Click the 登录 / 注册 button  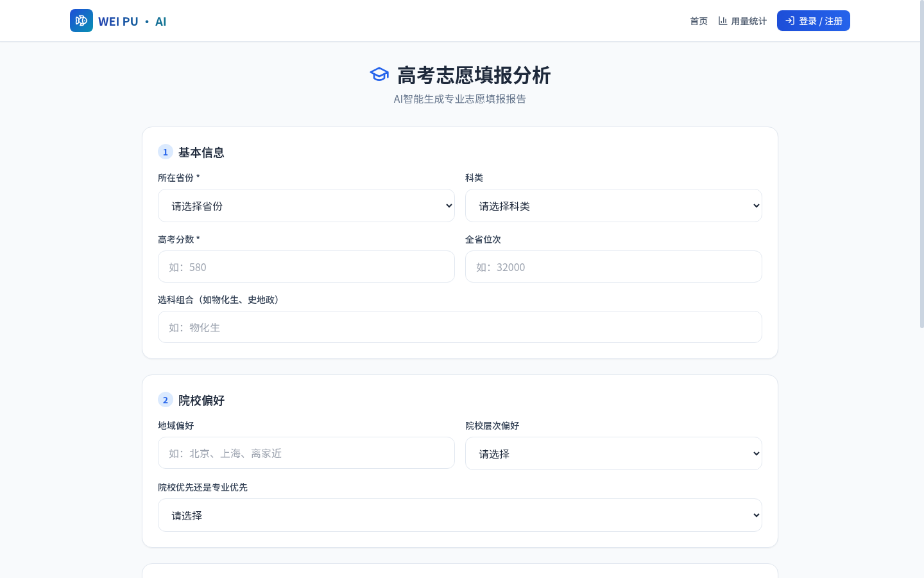(814, 21)
